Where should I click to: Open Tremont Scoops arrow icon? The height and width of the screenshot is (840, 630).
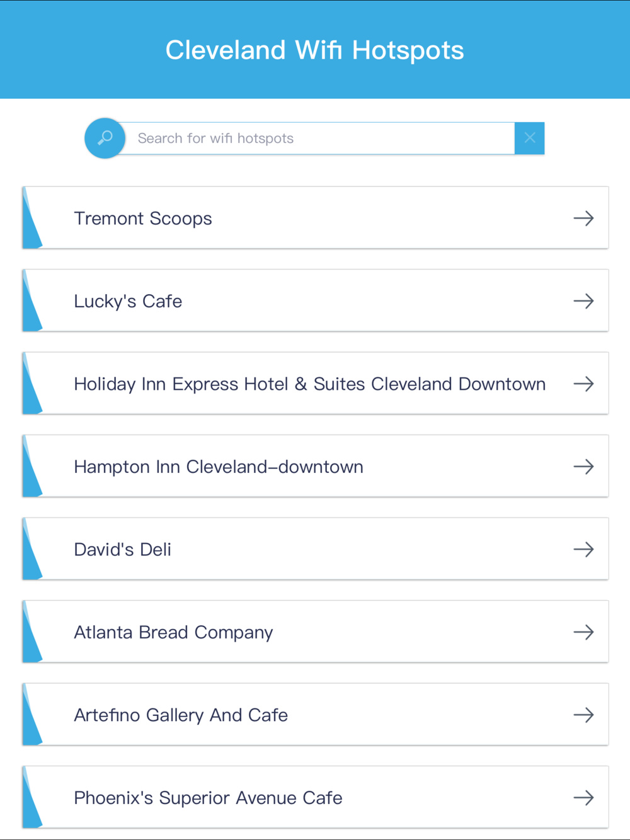584,219
